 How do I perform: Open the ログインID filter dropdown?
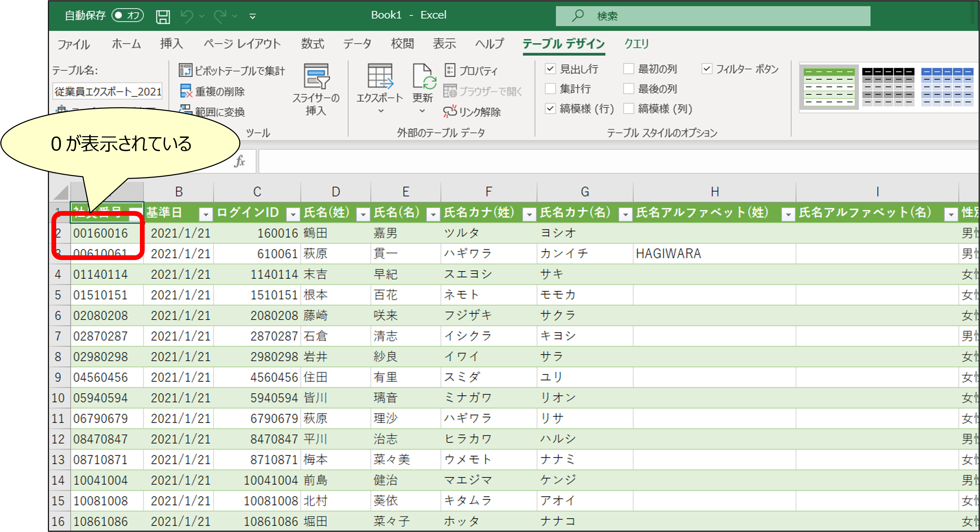[x=293, y=214]
